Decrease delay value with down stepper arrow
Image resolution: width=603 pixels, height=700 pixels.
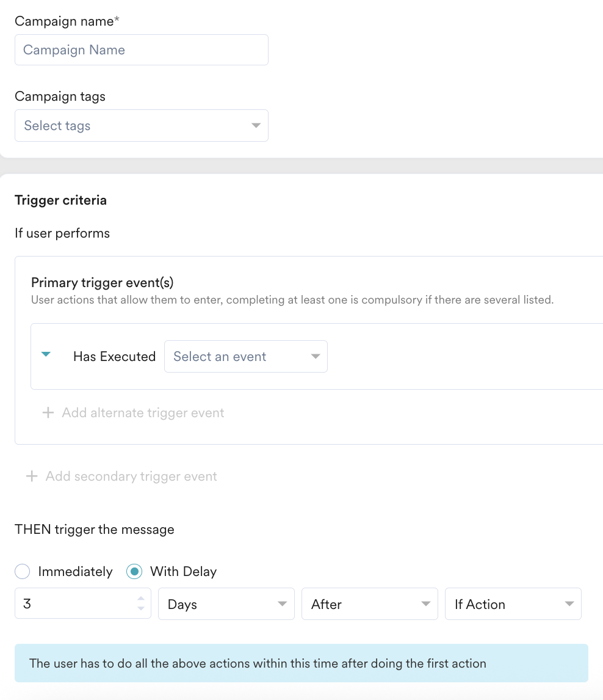click(x=141, y=608)
